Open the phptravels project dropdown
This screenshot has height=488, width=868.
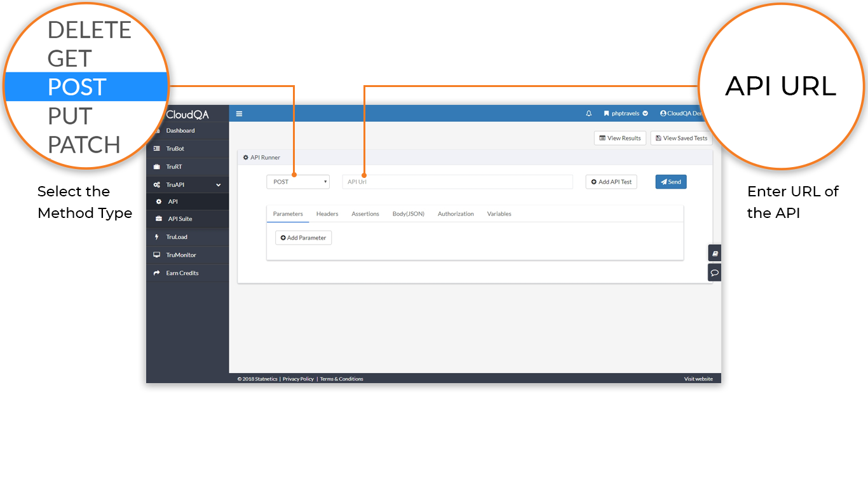(x=626, y=113)
